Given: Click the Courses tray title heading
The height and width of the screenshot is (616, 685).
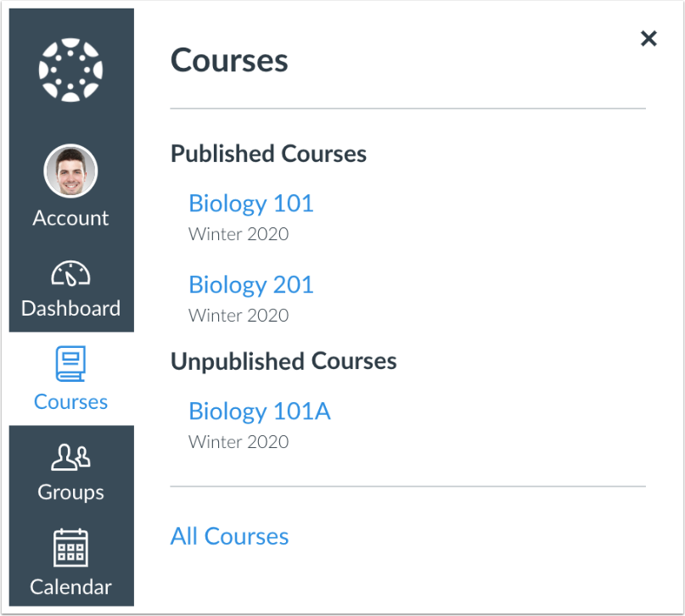Looking at the screenshot, I should pyautogui.click(x=229, y=60).
